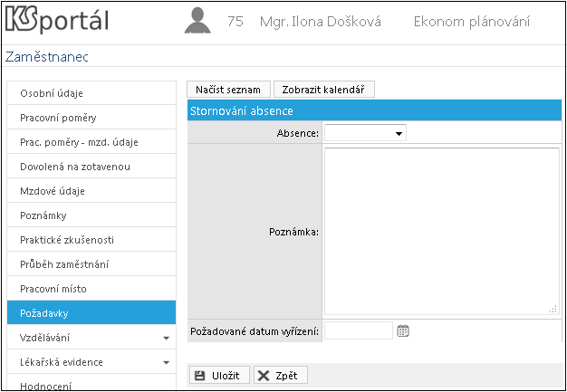Viewport: 567px width, 392px height.
Task: Select the Požadavky menu item
Action: click(x=91, y=313)
